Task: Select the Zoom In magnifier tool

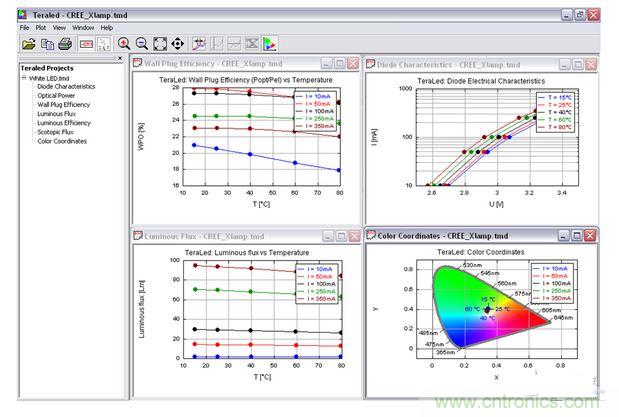Action: click(124, 43)
